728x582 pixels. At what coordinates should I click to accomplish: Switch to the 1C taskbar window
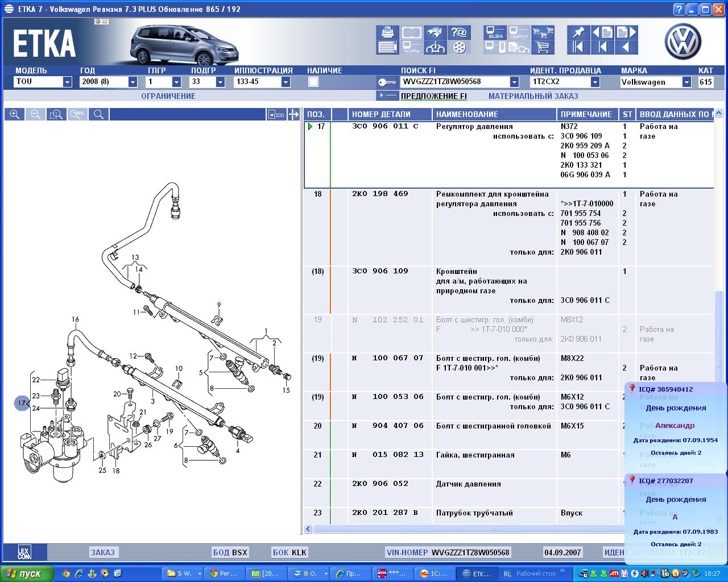click(435, 573)
